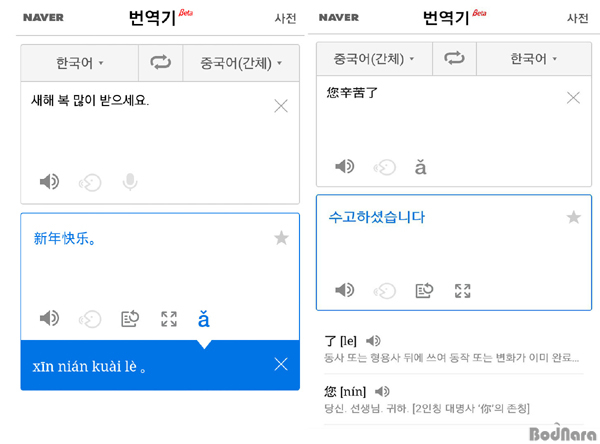Listen to the 수고하셨습니다 translation audio
600x444 pixels.
pos(345,290)
